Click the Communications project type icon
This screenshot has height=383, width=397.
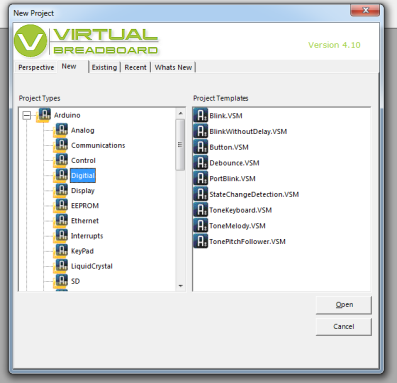point(61,145)
